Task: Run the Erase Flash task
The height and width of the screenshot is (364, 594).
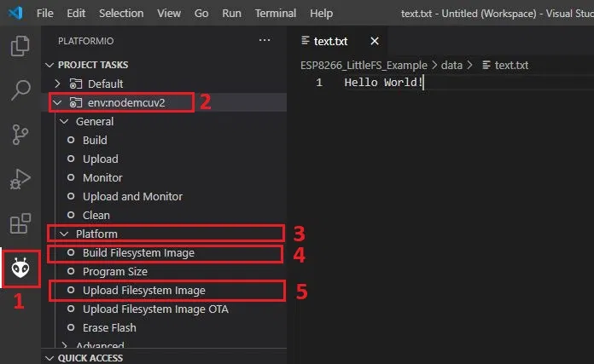Action: [109, 327]
